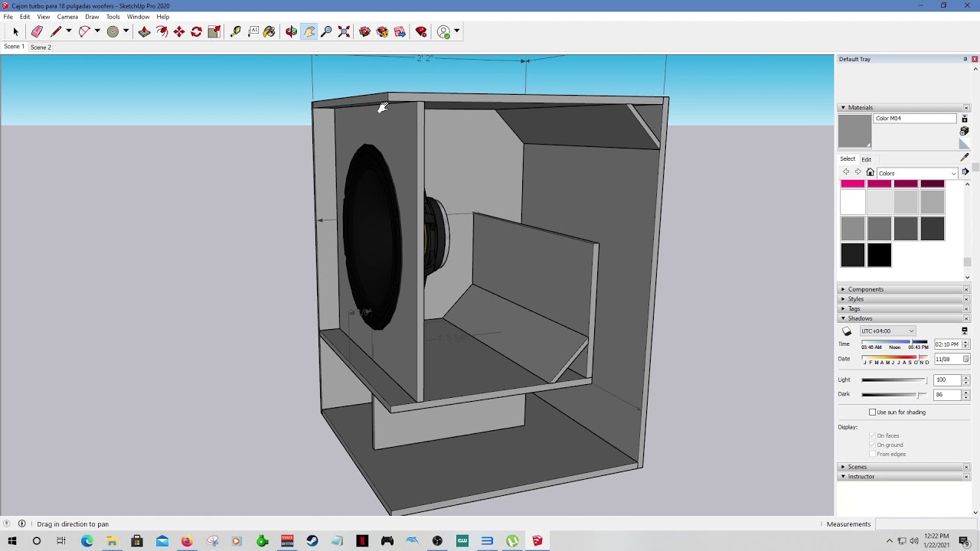Pick the Eraser tool
The image size is (980, 551).
click(37, 31)
